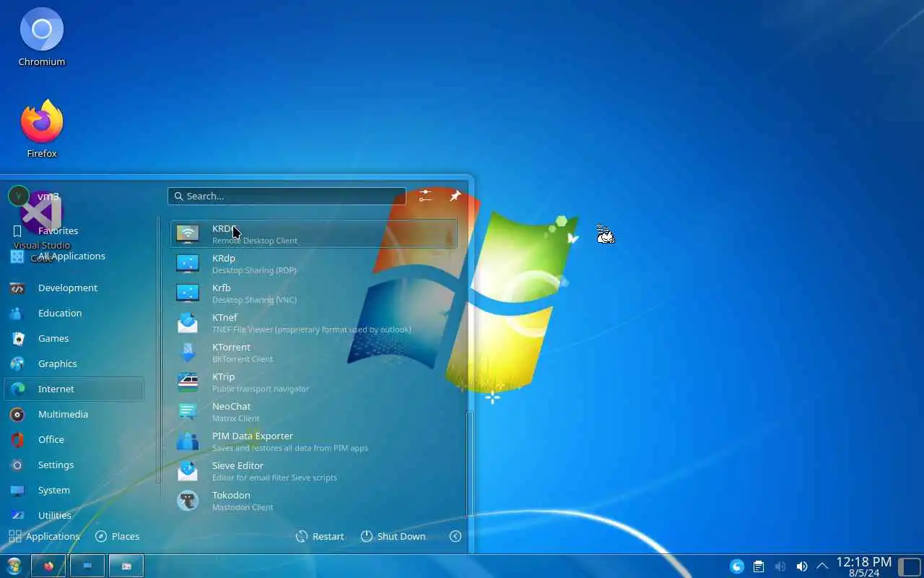The height and width of the screenshot is (578, 924).
Task: Open PIM Data Exporter
Action: coord(314,441)
